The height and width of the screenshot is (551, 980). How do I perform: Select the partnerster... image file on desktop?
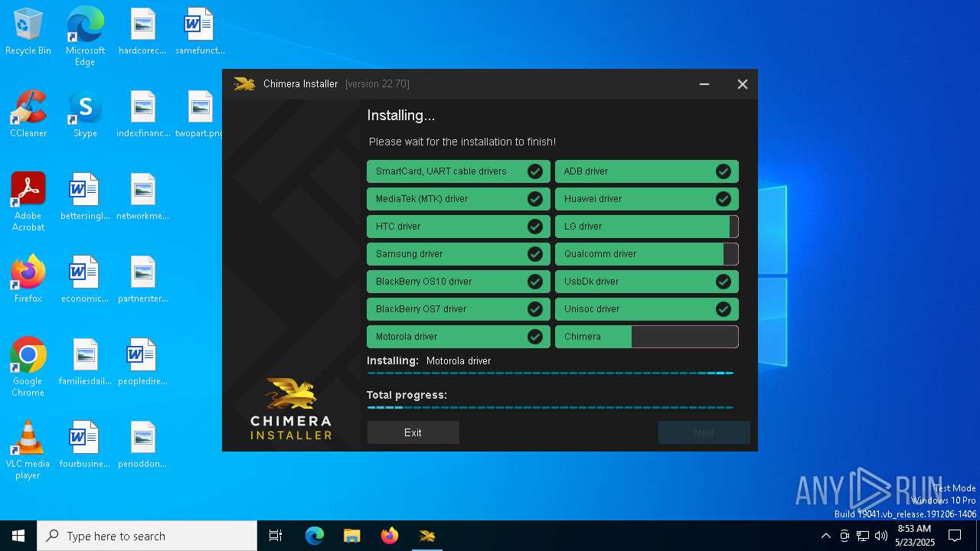[x=142, y=280]
